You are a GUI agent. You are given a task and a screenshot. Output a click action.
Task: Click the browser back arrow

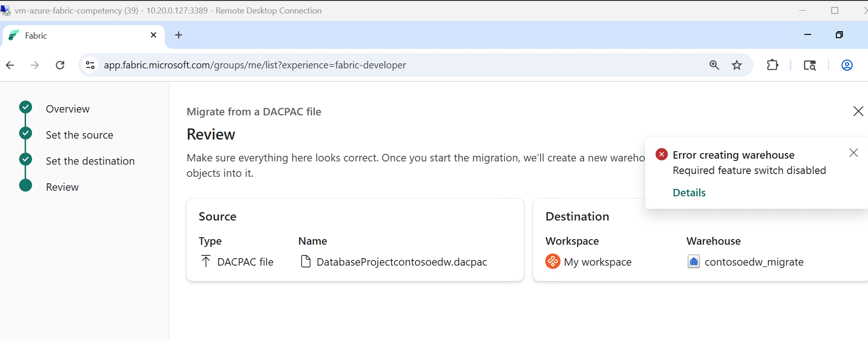10,65
